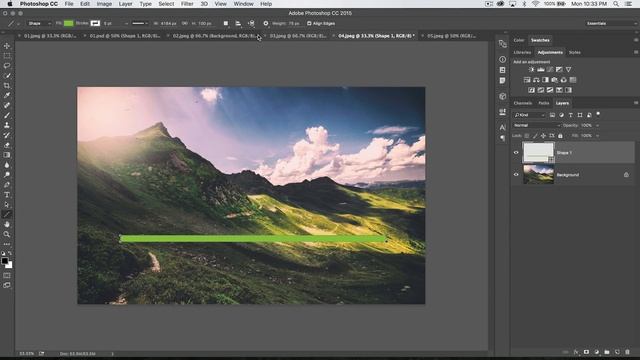Select the Blur tool

tap(7, 165)
